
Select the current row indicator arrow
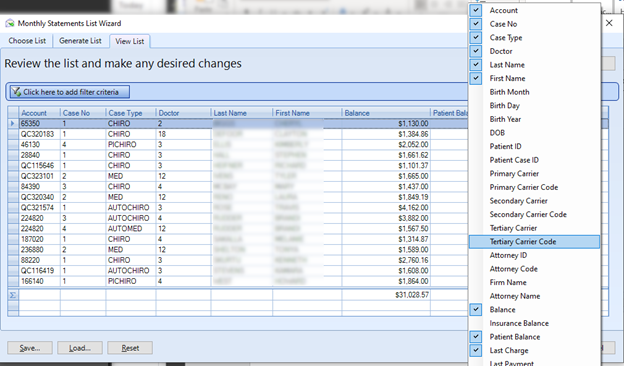(x=13, y=124)
